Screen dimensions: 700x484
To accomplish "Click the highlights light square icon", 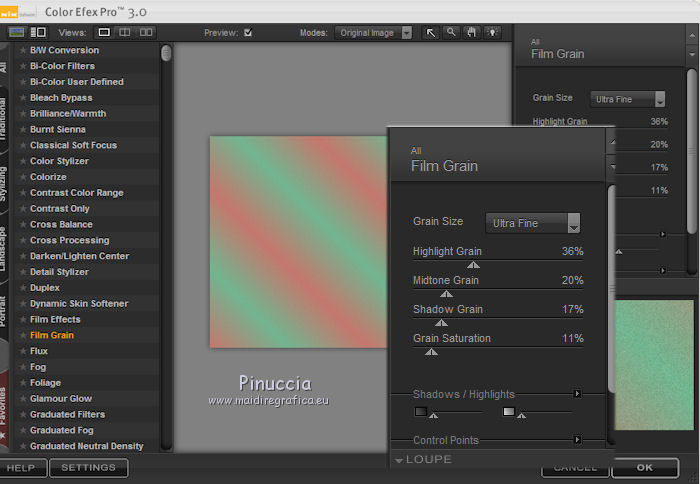I will (508, 411).
